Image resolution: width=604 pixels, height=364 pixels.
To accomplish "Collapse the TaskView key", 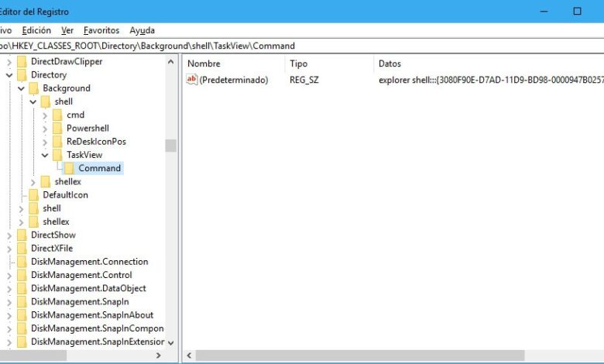I will pos(45,155).
